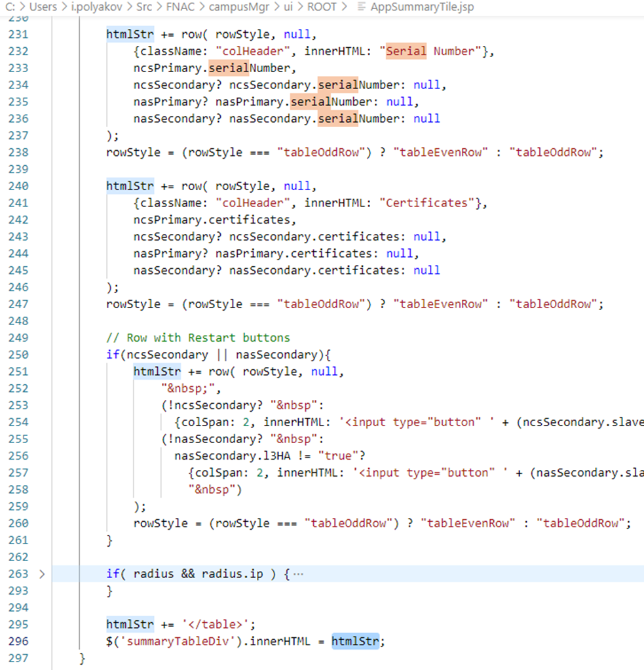Click 'if(ncsSecondary || nasSecondary){' statement

219,355
